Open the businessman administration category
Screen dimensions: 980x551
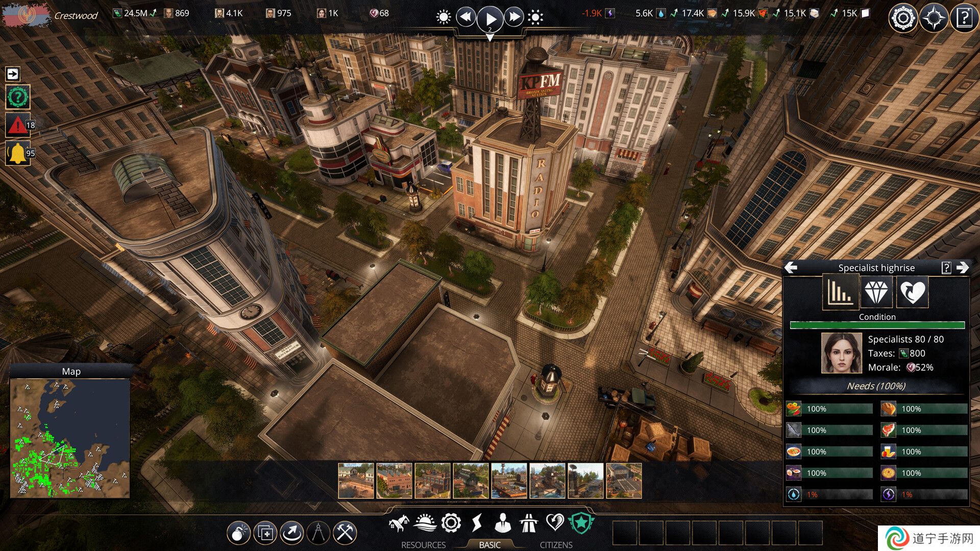pos(503,523)
